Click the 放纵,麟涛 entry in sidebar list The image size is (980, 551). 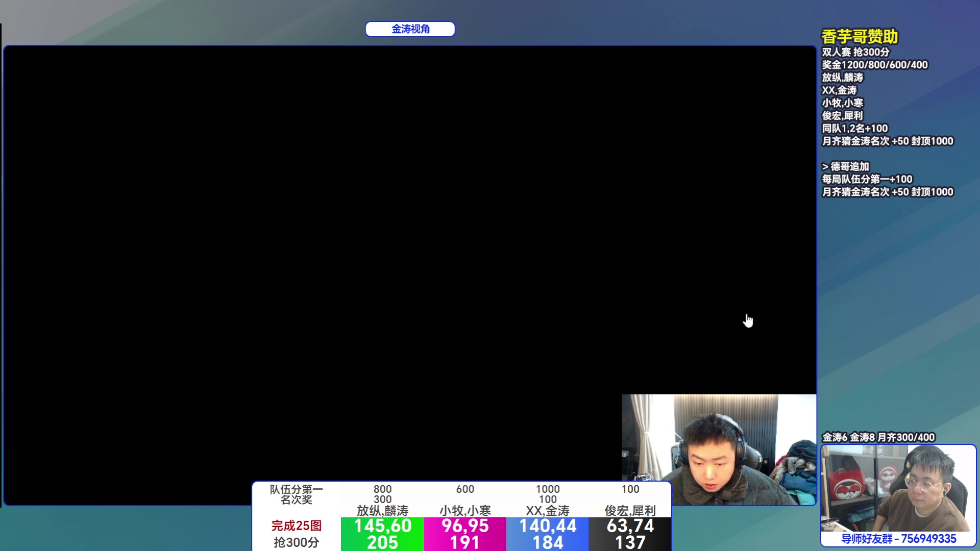click(x=842, y=78)
